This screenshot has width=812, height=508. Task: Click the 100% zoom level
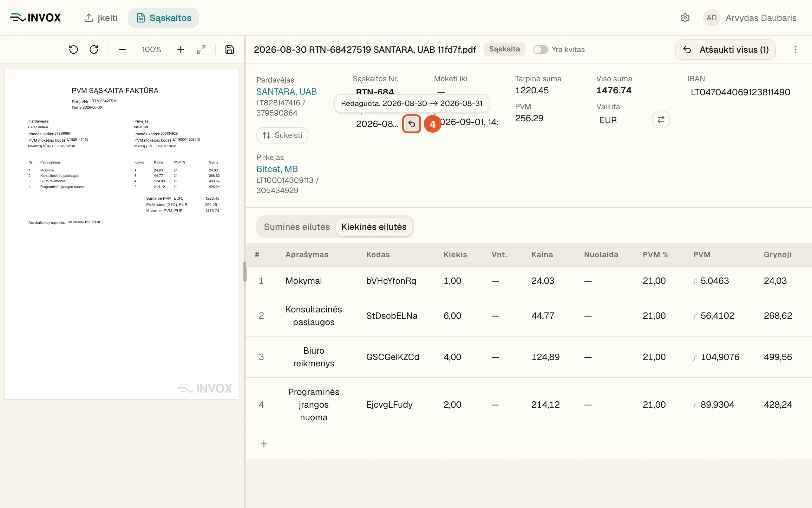(151, 50)
